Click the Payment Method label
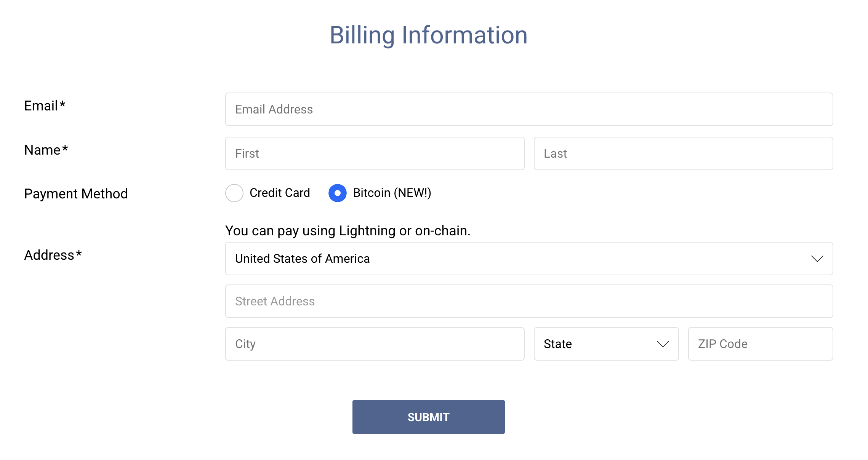Screen dimensions: 868x460 tap(76, 194)
